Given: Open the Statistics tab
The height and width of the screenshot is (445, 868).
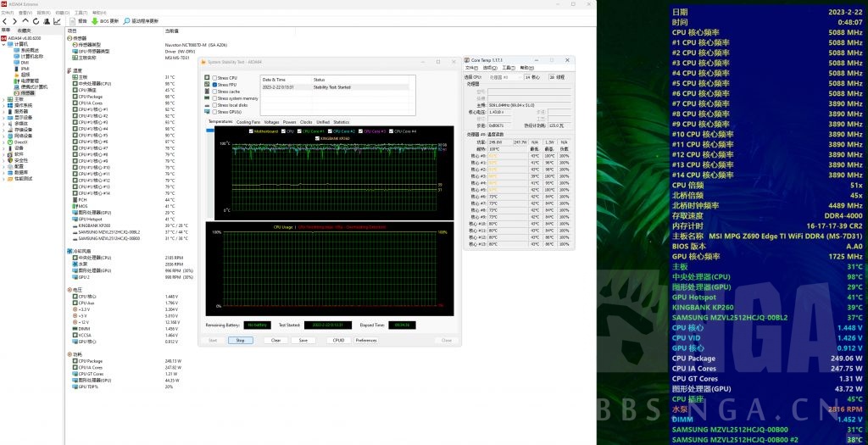Looking at the screenshot, I should point(341,122).
